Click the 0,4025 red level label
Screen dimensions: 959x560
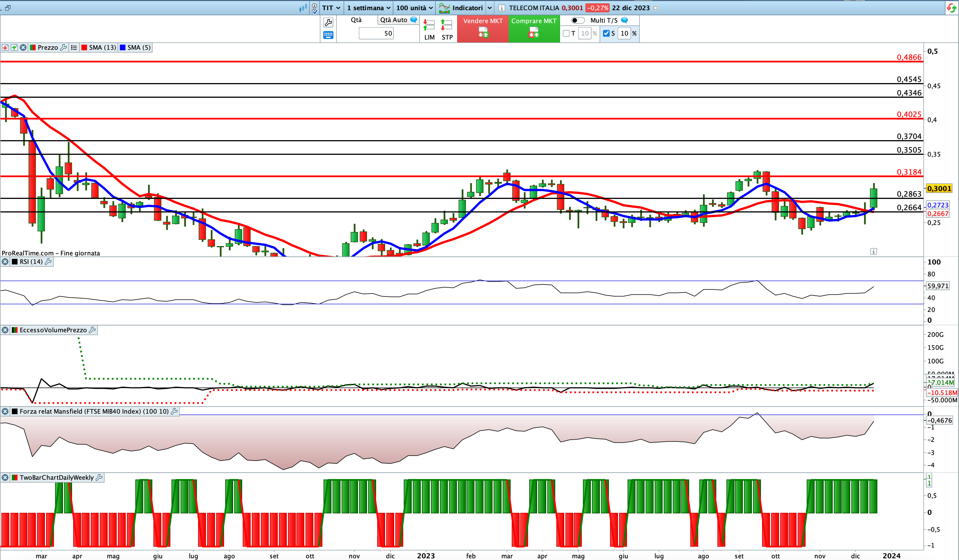pos(909,114)
